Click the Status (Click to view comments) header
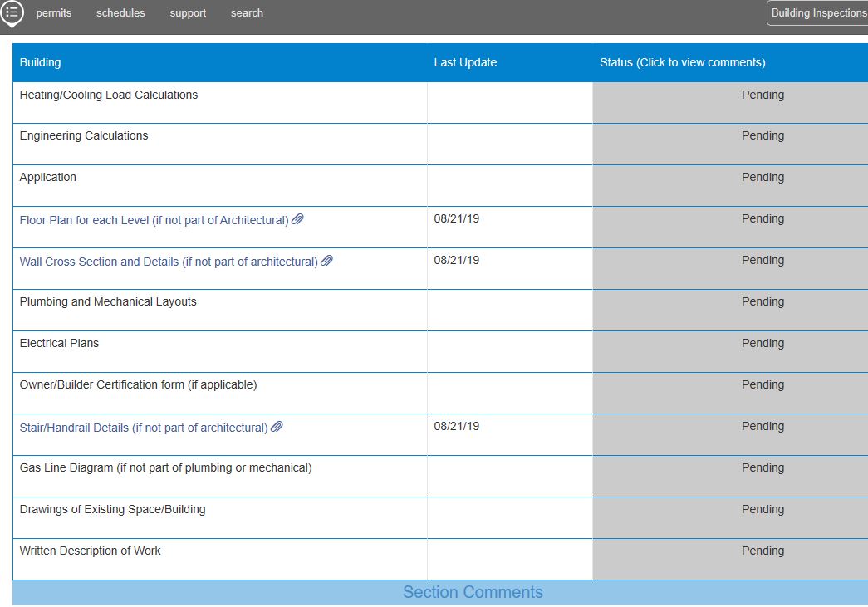Image resolution: width=868 pixels, height=607 pixels. click(683, 62)
